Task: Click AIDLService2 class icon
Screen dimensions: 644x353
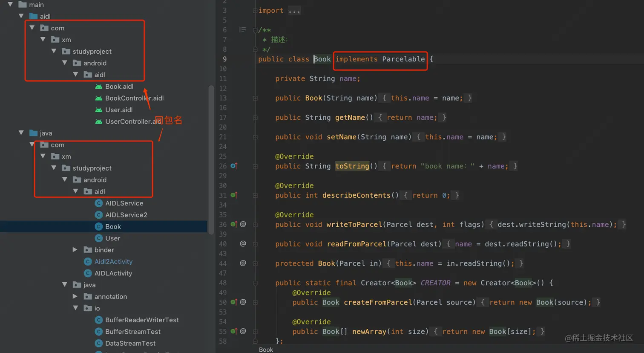Action: coord(99,215)
